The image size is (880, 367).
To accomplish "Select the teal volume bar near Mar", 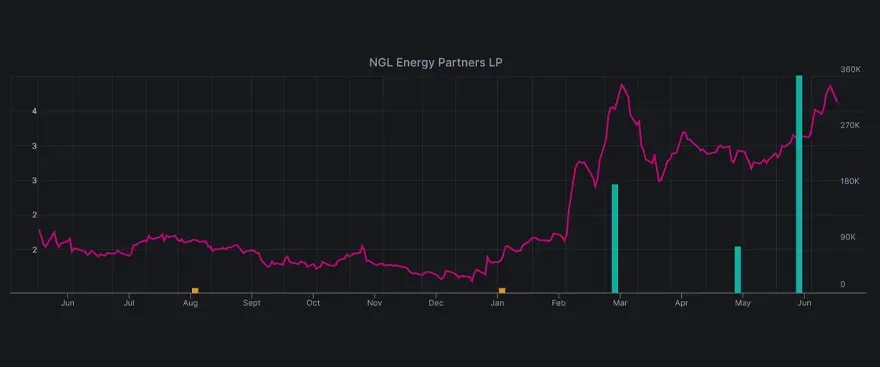I will [615, 238].
